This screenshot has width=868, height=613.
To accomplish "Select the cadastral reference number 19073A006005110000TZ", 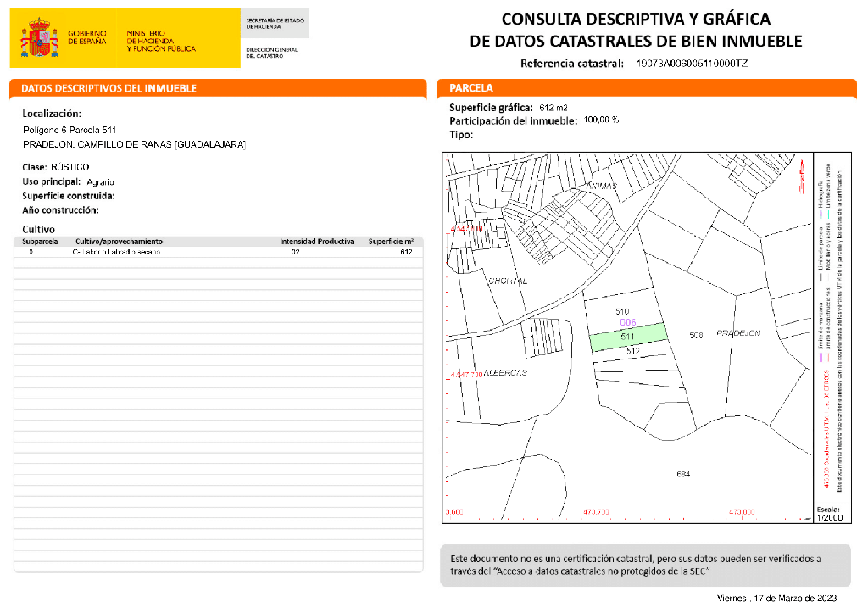I will tap(692, 63).
